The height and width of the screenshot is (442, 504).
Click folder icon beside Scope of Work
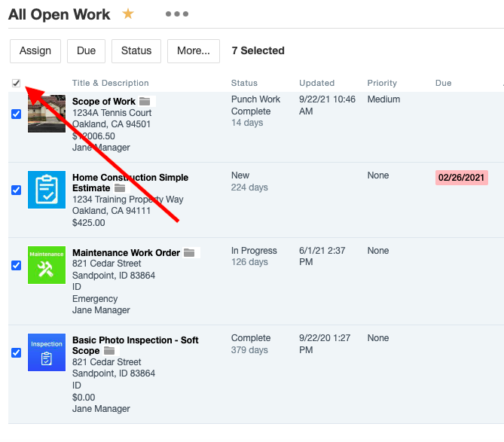point(145,102)
